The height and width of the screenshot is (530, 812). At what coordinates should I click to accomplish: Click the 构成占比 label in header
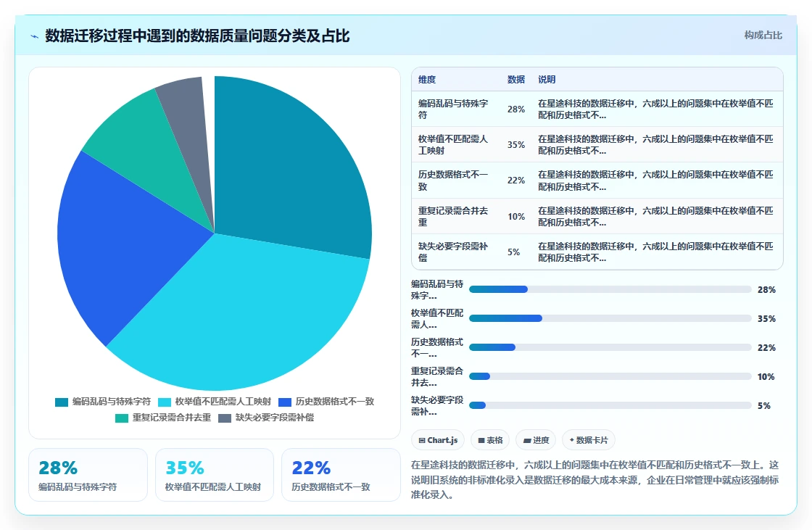pyautogui.click(x=763, y=36)
